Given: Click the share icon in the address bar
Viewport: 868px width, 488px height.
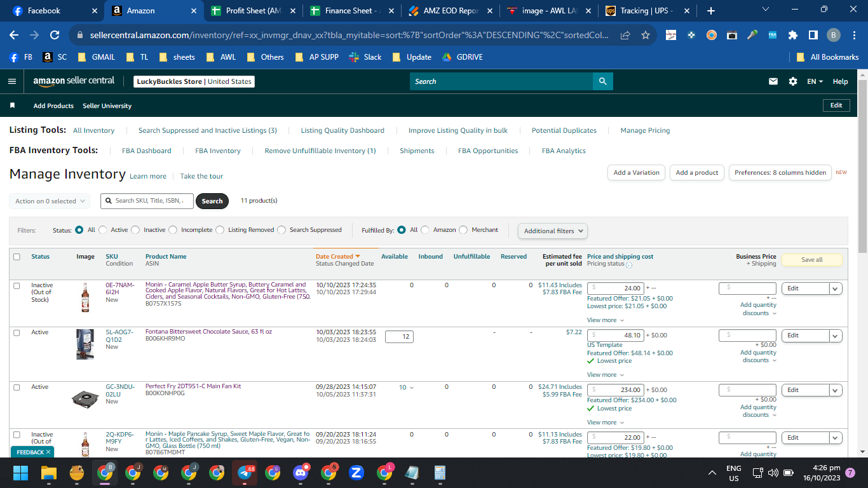Looking at the screenshot, I should pyautogui.click(x=626, y=35).
